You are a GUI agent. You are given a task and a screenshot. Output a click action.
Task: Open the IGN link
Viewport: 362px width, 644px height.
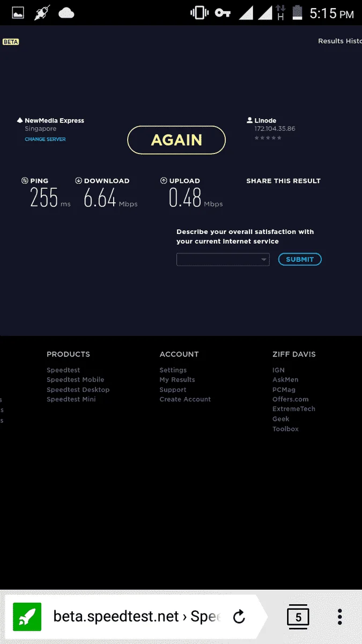(278, 370)
